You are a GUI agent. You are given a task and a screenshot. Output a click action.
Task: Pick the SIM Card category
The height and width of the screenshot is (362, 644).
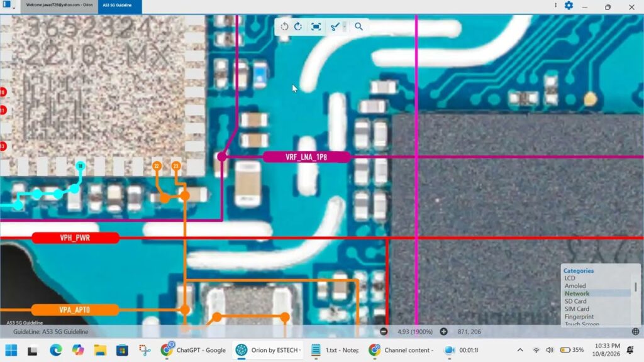tap(577, 309)
